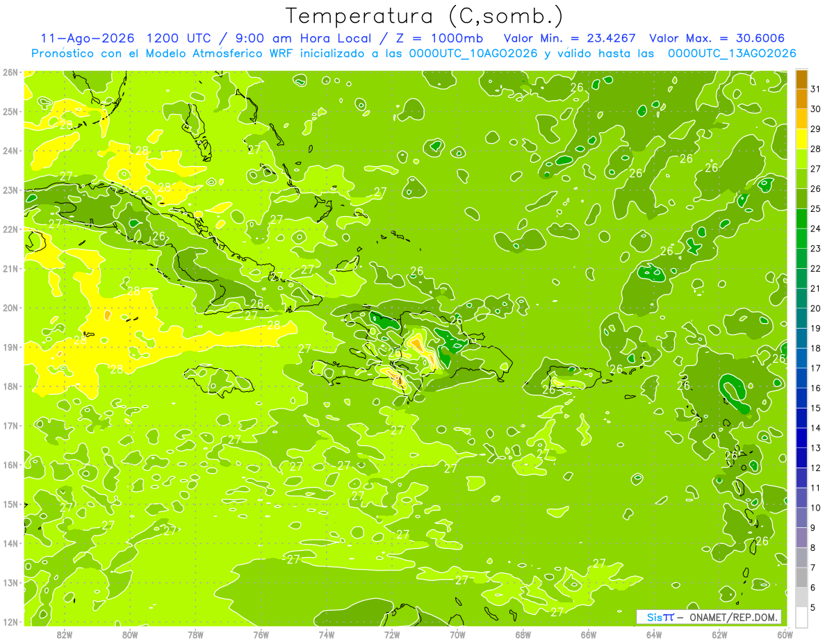Screen dimensions: 834x644
Task: Click the '15N' latitude tick label
Action: coord(10,504)
